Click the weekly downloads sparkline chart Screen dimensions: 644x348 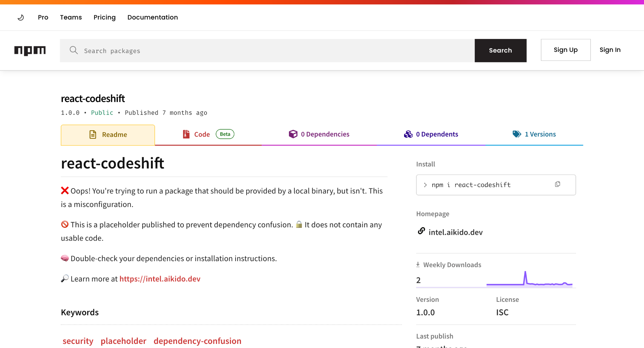[529, 279]
